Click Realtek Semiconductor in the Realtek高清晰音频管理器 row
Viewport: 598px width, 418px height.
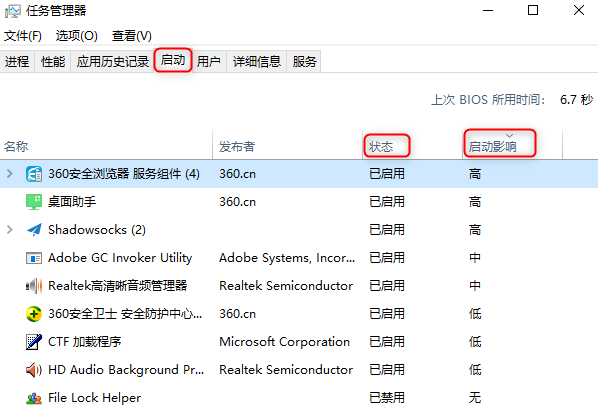(x=286, y=286)
